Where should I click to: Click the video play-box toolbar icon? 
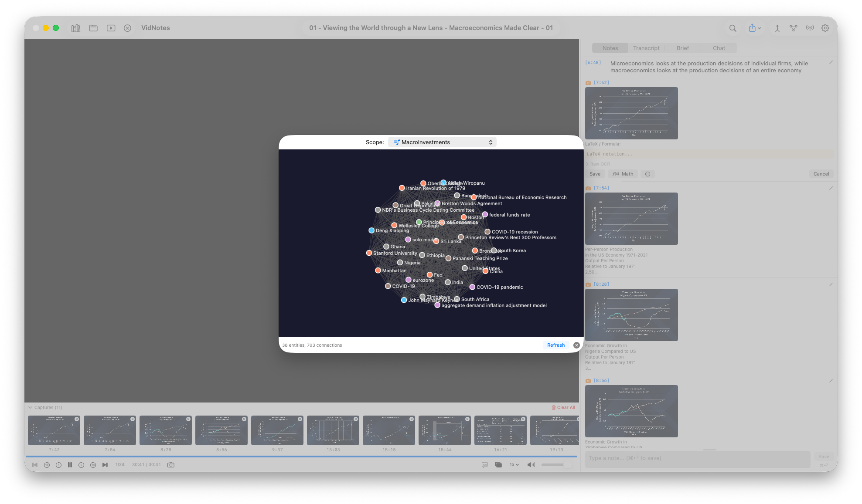[111, 28]
